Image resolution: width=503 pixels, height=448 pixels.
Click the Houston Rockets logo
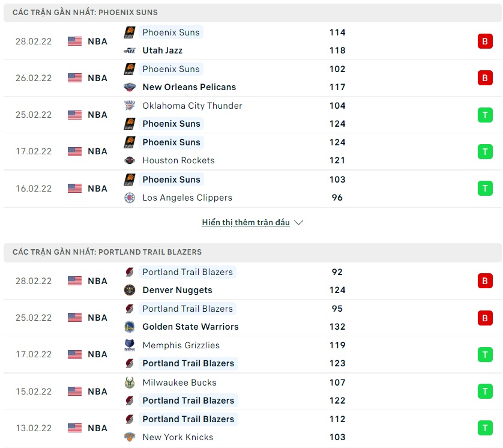pyautogui.click(x=129, y=160)
